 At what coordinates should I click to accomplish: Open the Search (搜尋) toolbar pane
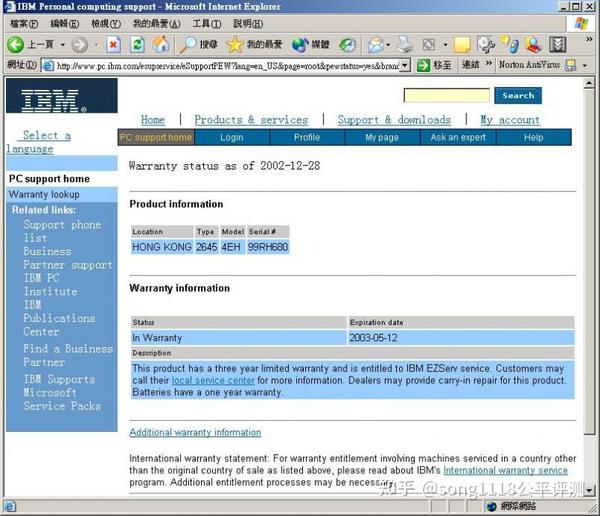[x=199, y=45]
